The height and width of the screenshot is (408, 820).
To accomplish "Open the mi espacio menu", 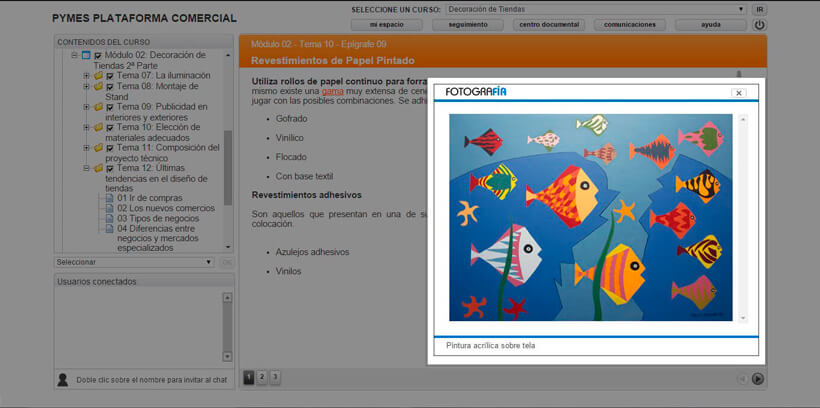I will click(386, 25).
